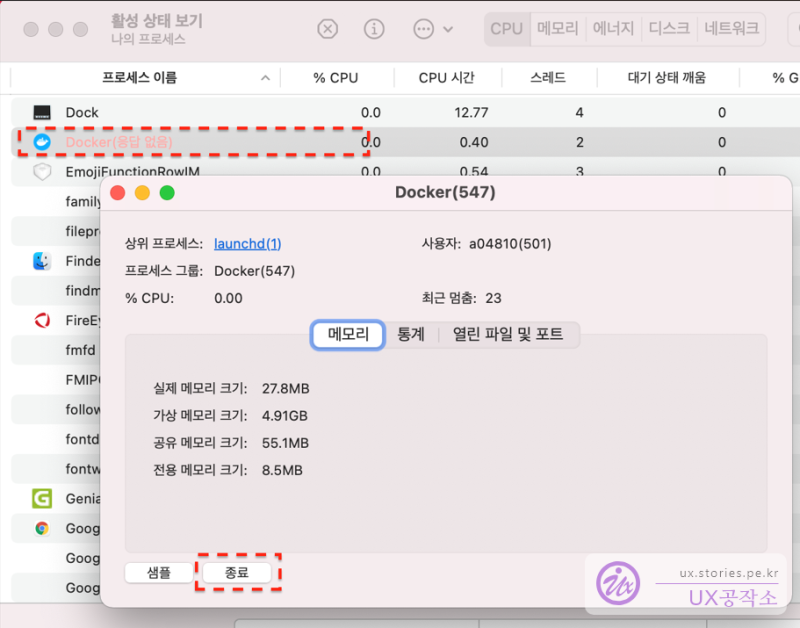Viewport: 800px width, 628px height.
Task: Sort by 스레드 column
Action: (547, 78)
